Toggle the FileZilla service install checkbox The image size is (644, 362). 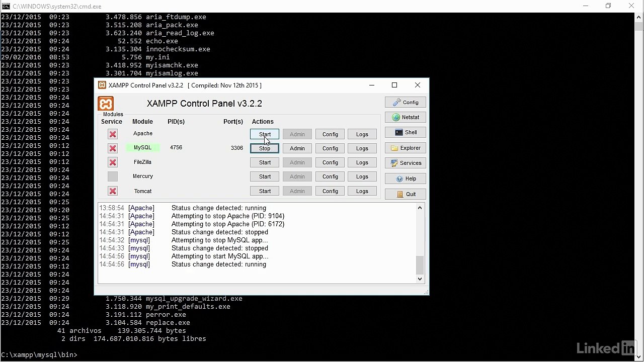[x=113, y=162]
